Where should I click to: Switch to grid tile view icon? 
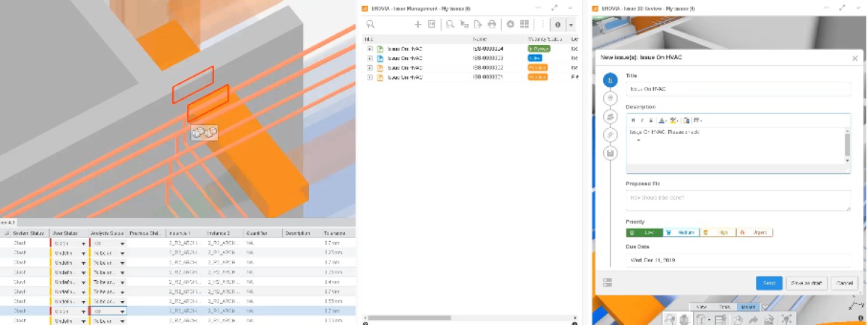click(x=523, y=25)
